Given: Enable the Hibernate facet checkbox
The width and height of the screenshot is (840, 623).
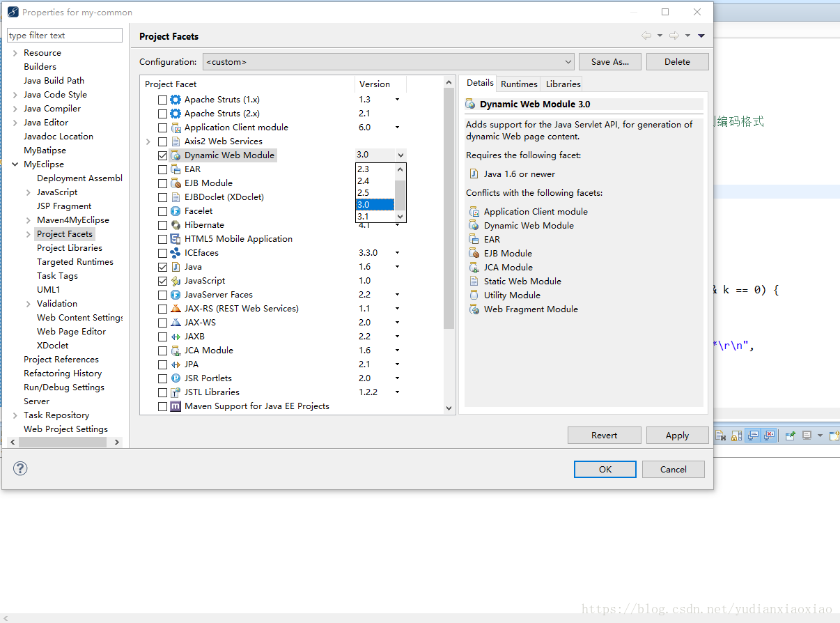Looking at the screenshot, I should [163, 225].
